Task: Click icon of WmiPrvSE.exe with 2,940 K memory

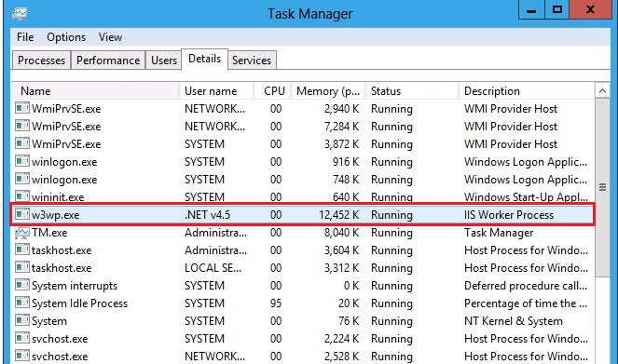Action: (x=22, y=108)
